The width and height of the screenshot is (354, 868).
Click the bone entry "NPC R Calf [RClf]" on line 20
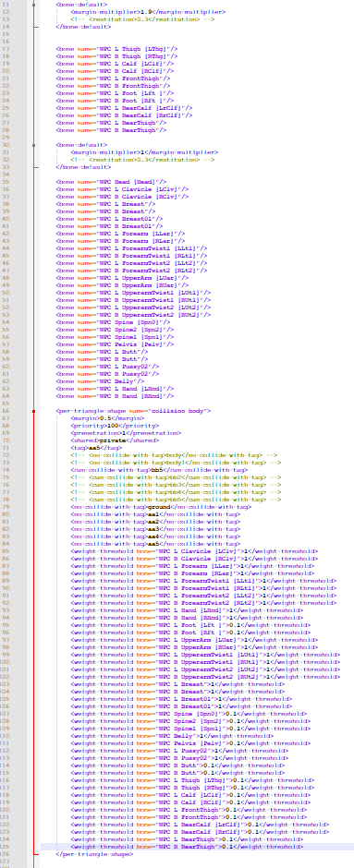coord(115,71)
